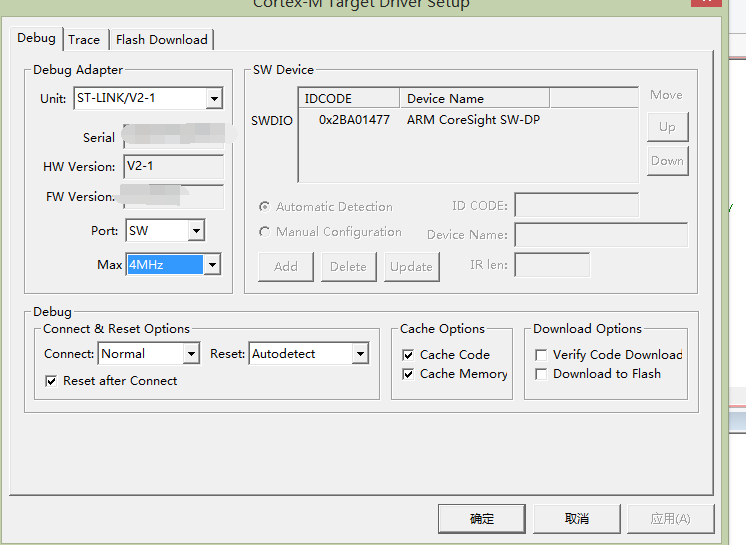Uncheck the Cache Memory option

408,374
